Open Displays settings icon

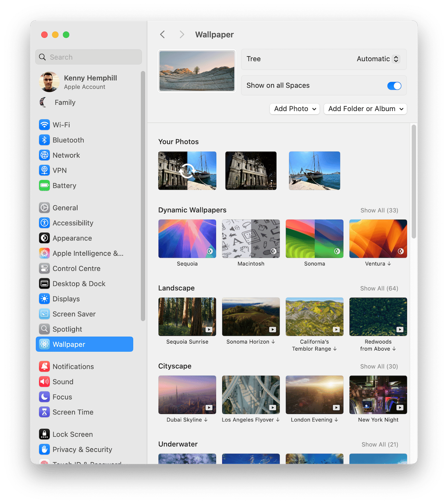[44, 299]
